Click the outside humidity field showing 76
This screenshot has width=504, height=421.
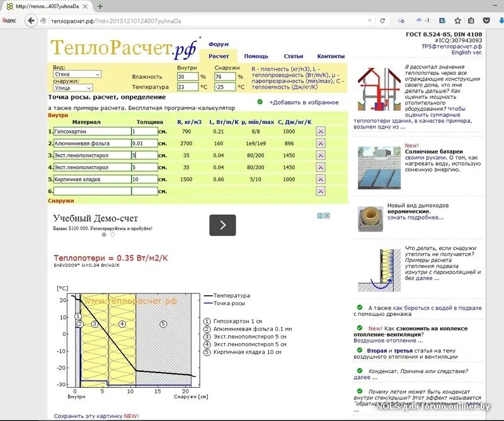pos(225,77)
